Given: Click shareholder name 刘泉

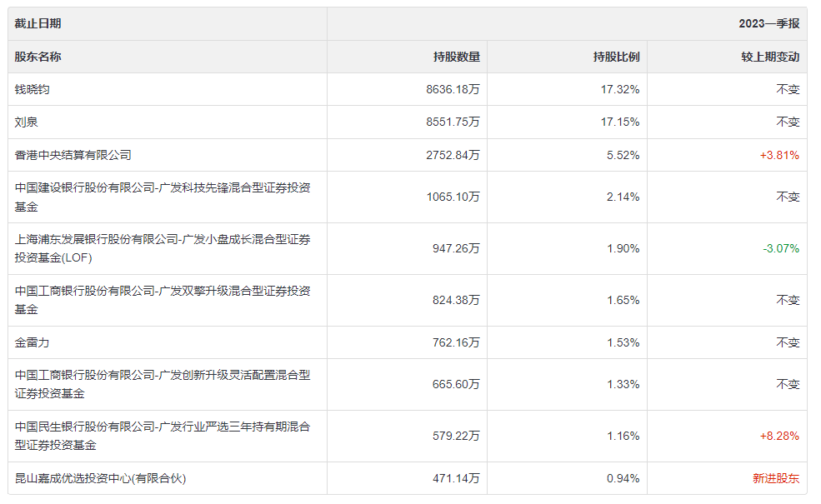Looking at the screenshot, I should pos(27,122).
